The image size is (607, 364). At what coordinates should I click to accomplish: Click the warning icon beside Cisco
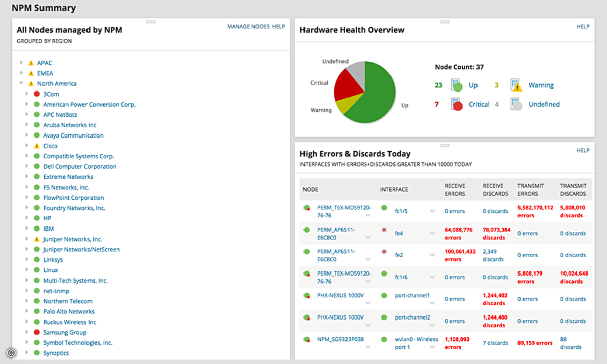pyautogui.click(x=36, y=146)
